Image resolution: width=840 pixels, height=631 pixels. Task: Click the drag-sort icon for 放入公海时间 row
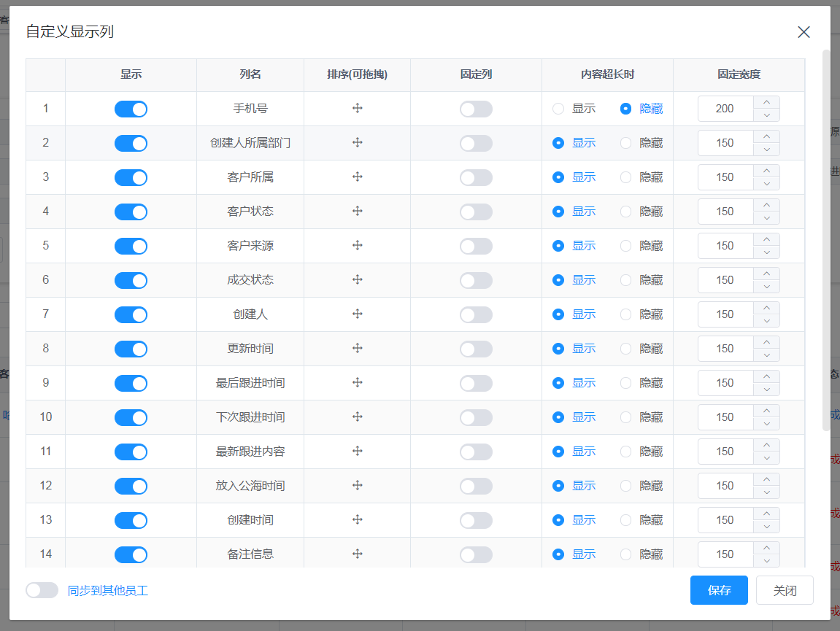(x=358, y=486)
